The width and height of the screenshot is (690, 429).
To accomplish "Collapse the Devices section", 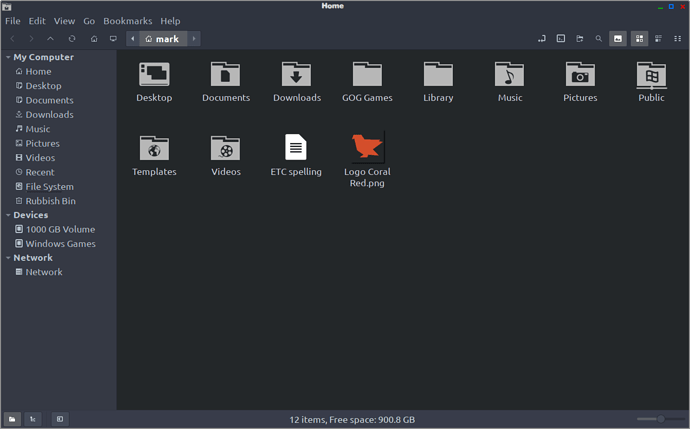I will [8, 215].
